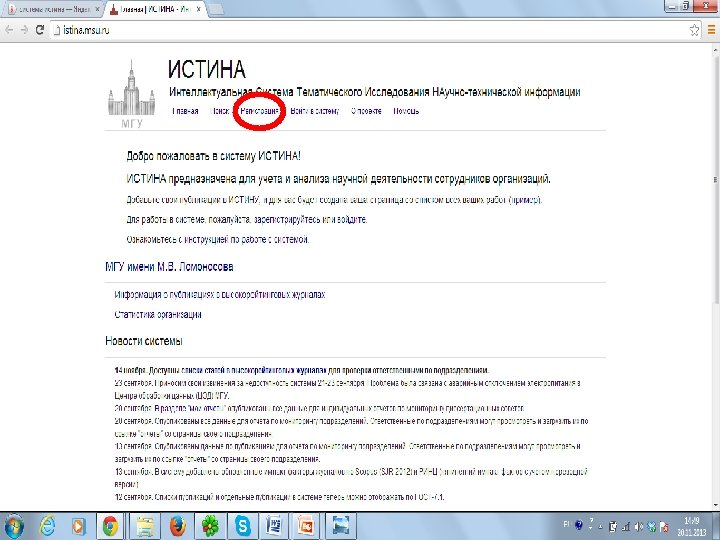Click МГУ имени М.В. Ломоносова heading
720x540 pixels.
pyautogui.click(x=169, y=267)
